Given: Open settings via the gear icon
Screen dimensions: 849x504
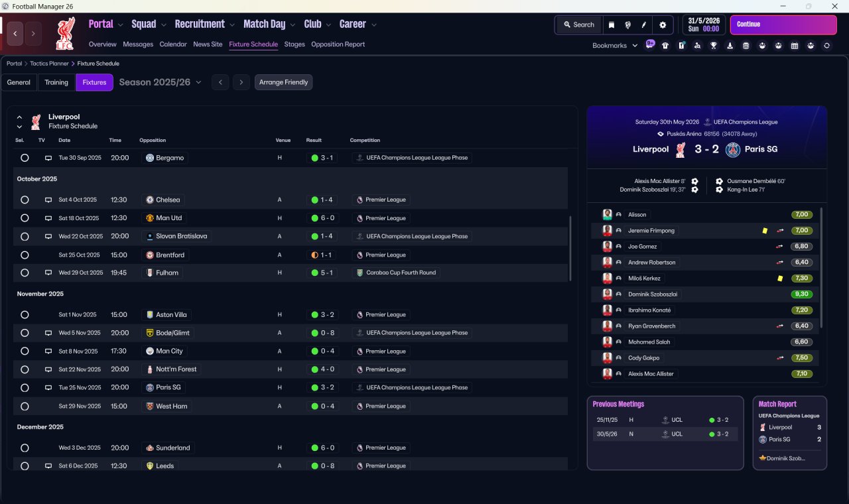Looking at the screenshot, I should click(x=662, y=25).
